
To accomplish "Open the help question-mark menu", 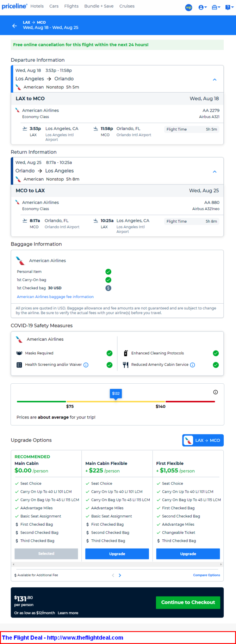I will click(229, 7).
